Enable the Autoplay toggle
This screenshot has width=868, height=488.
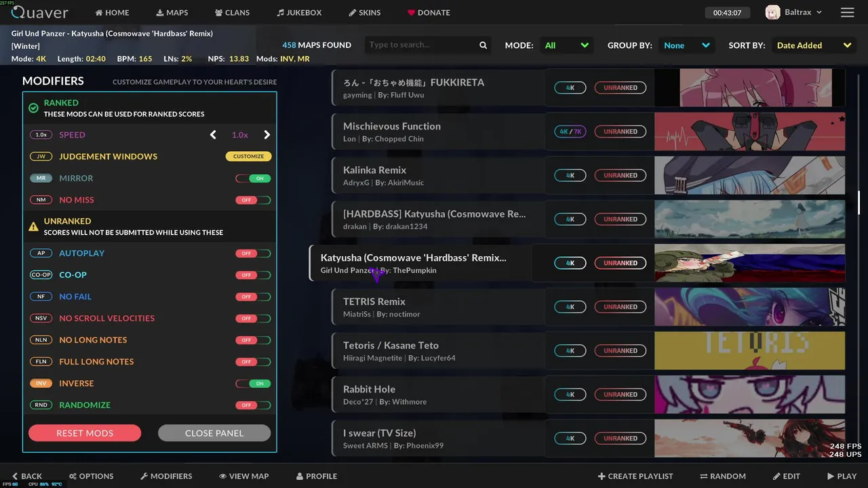(x=253, y=253)
